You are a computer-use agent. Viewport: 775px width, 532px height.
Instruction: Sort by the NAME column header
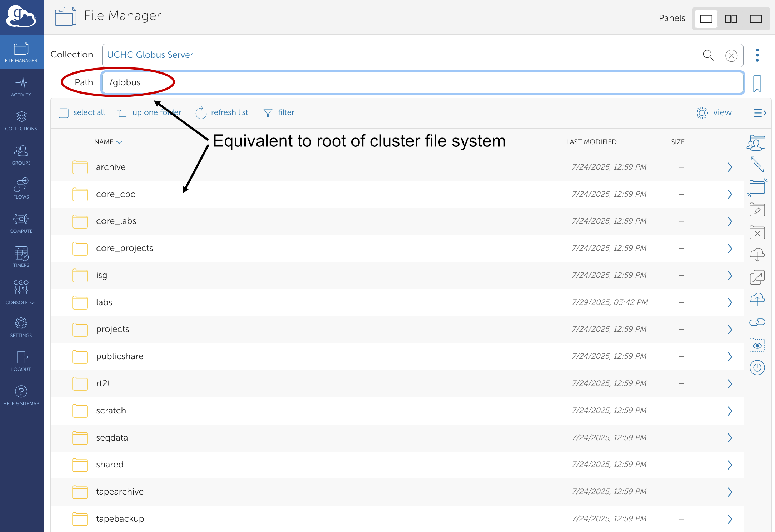108,142
